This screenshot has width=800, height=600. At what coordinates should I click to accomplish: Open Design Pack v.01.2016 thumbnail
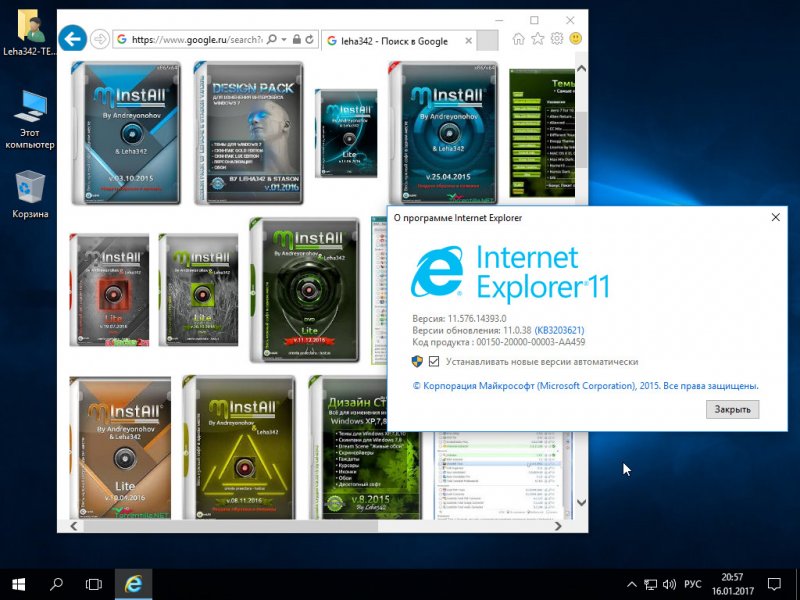[x=248, y=133]
